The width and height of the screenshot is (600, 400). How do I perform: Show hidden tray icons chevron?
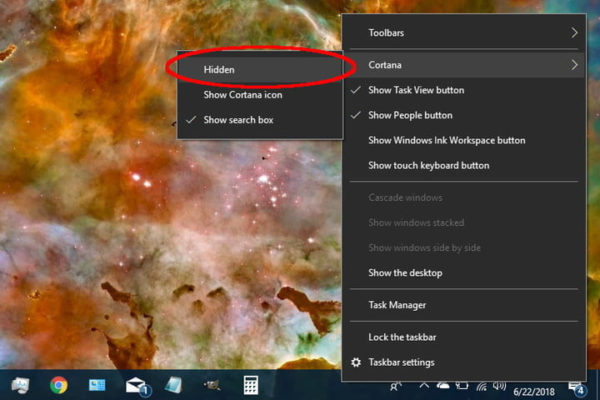[424, 385]
